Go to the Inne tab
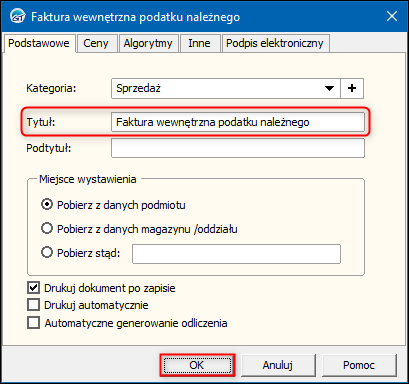The width and height of the screenshot is (409, 384). [199, 43]
